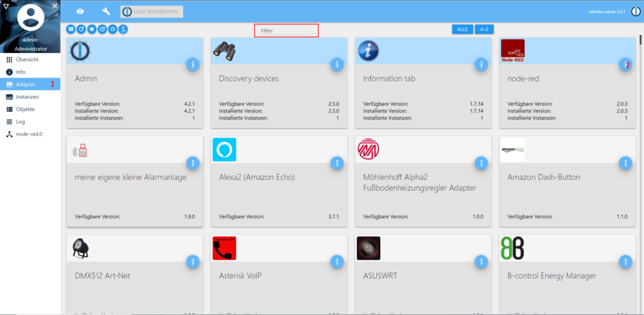Click the Admin card title text
Screen dimensions: 644x315
click(86, 79)
